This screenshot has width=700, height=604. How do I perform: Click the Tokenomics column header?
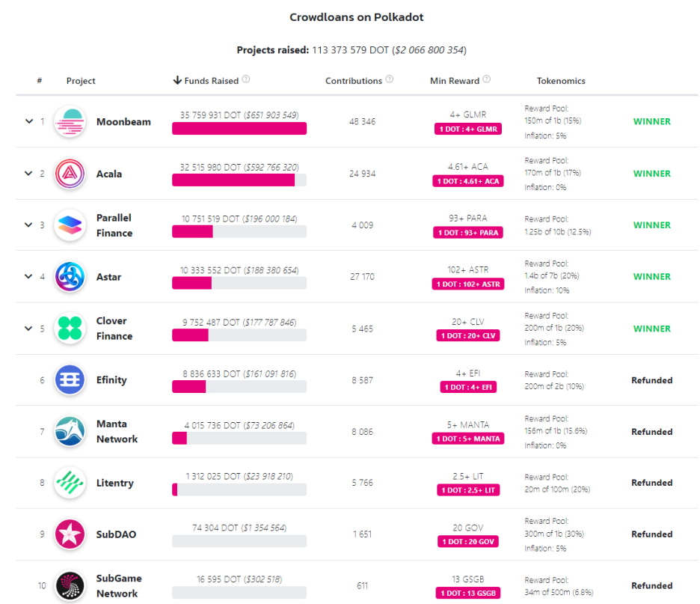(x=561, y=81)
